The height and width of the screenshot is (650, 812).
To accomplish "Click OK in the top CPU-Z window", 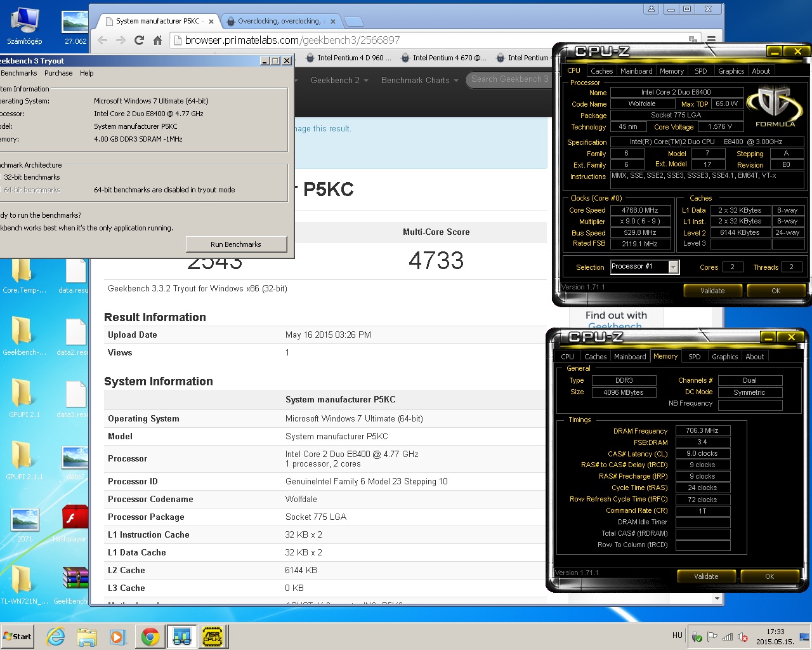I will click(x=776, y=291).
